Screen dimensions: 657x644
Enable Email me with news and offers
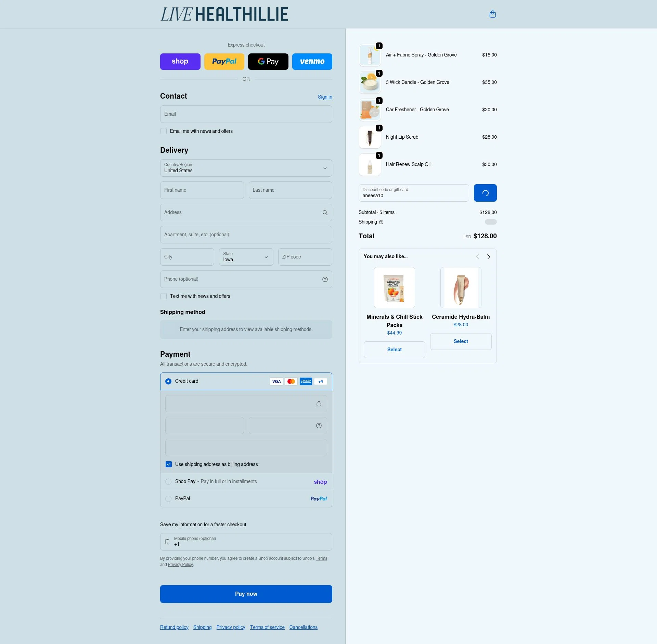tap(163, 131)
